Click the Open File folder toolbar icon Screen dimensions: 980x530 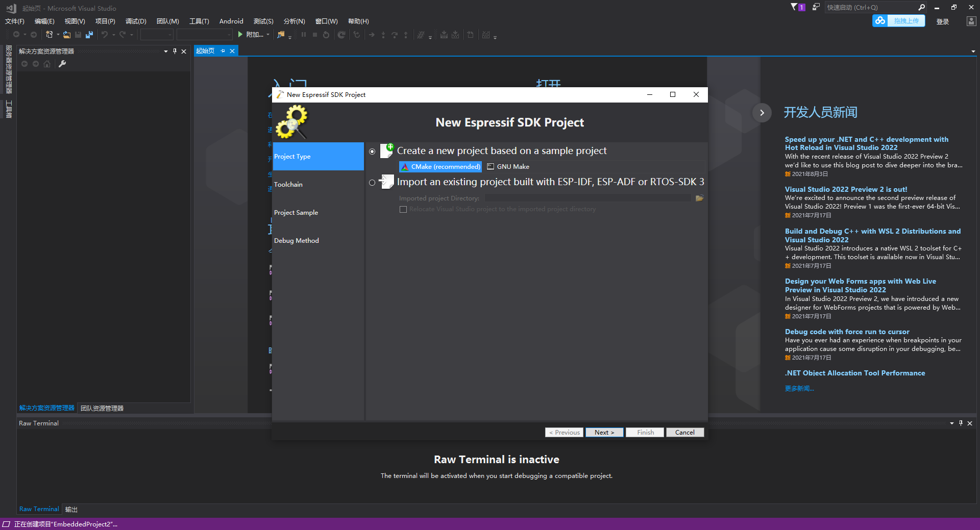point(67,35)
